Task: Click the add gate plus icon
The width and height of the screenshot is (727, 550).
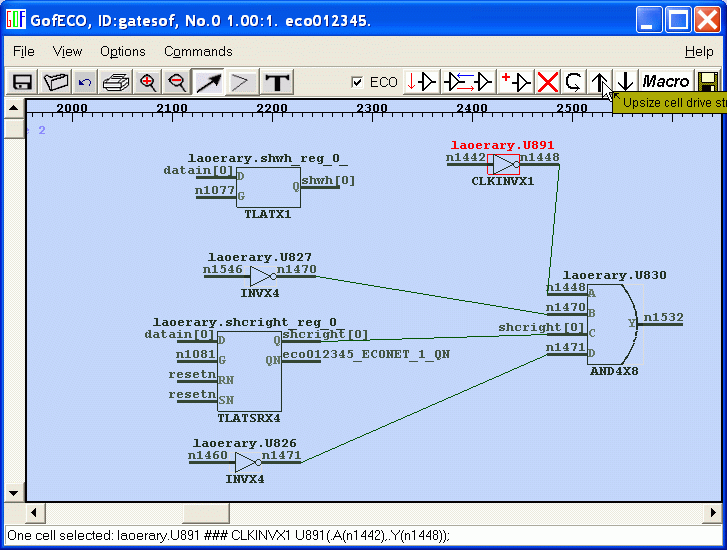Action: click(x=516, y=82)
